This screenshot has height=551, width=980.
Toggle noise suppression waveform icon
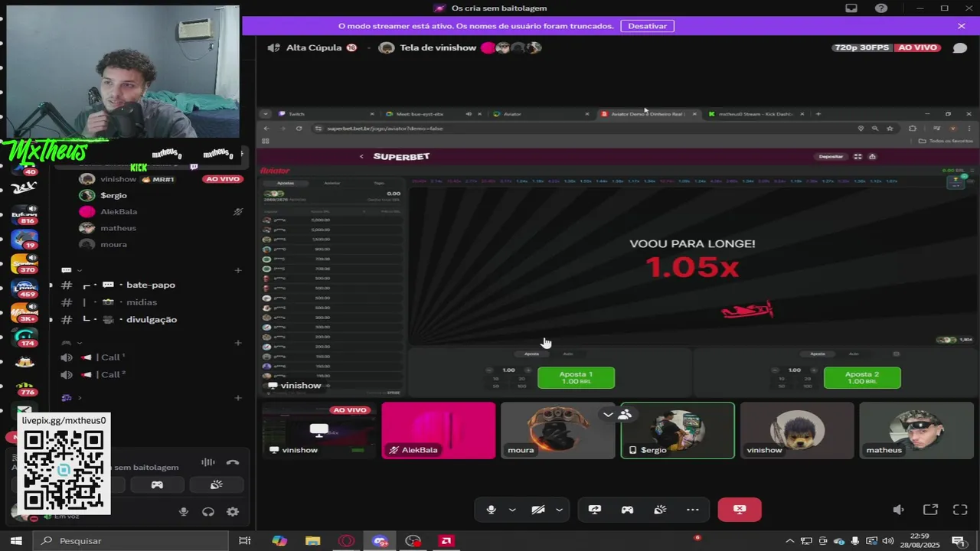(x=207, y=462)
